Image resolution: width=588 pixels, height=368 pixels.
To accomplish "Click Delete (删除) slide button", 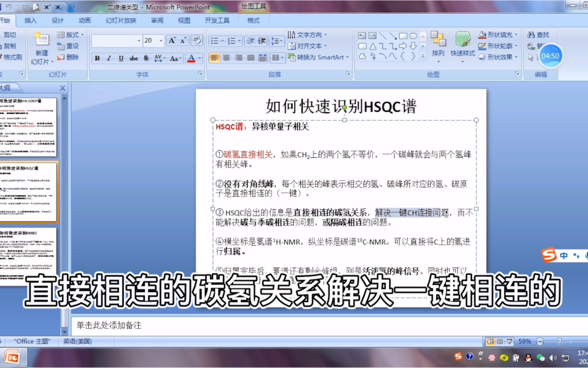I will pyautogui.click(x=68, y=57).
